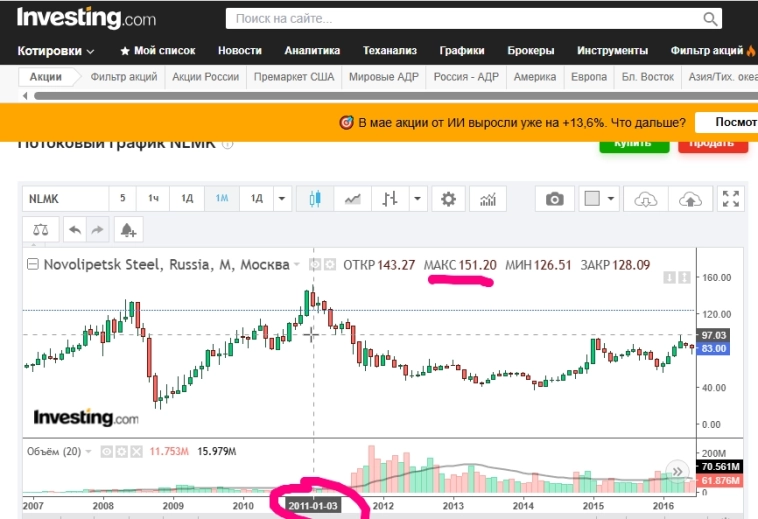The image size is (758, 519).
Task: Select the candlestick chart type icon
Action: (315, 199)
